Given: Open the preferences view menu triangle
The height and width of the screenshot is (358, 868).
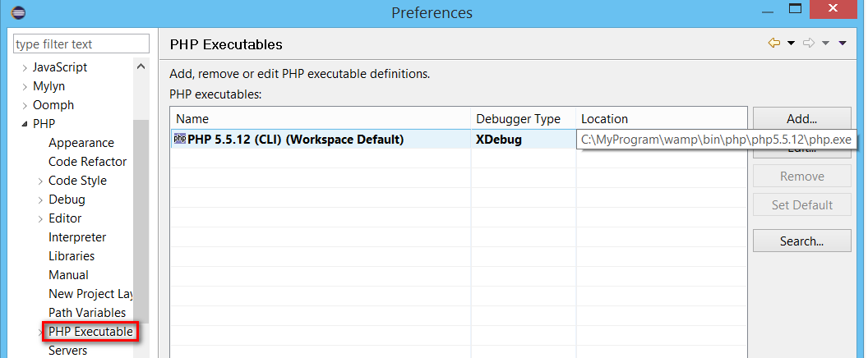Looking at the screenshot, I should coord(843,44).
